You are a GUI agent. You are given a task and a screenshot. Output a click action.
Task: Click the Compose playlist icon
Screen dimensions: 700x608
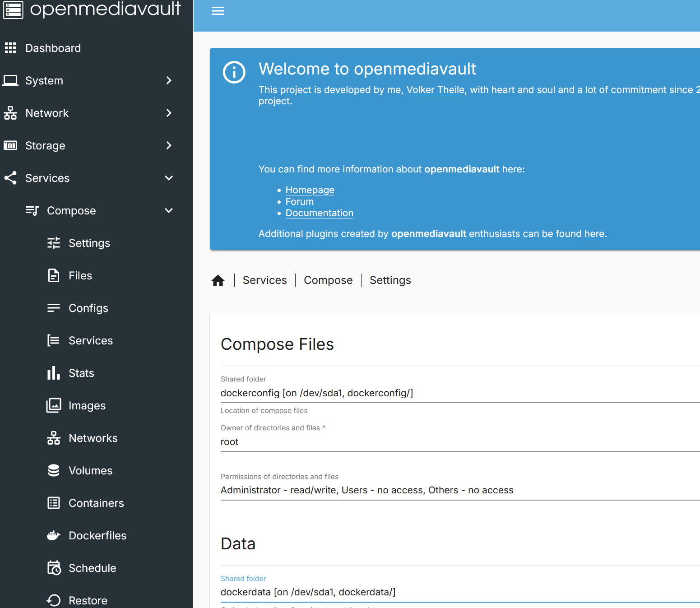point(32,210)
